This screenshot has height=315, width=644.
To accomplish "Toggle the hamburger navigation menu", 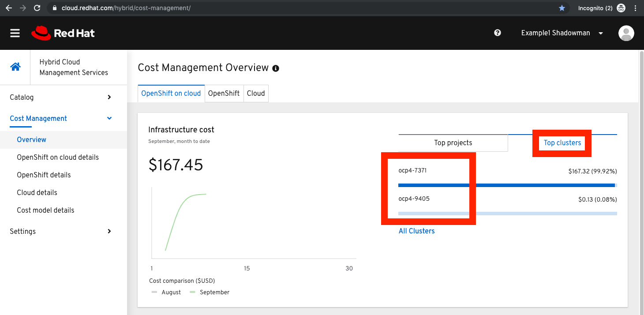I will coord(15,33).
